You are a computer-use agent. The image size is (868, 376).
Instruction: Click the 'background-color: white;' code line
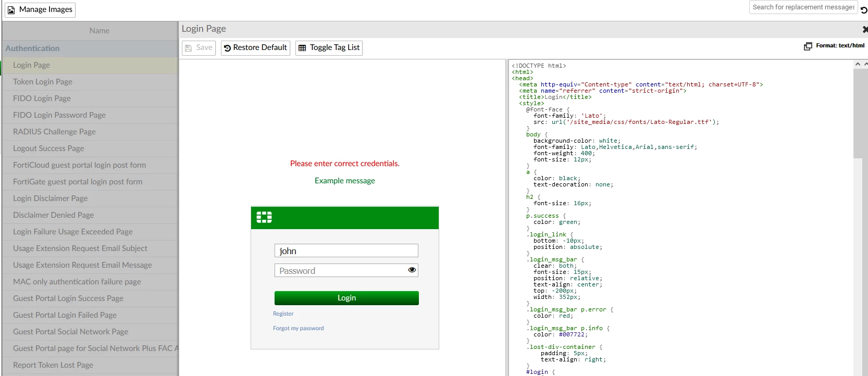coord(577,141)
